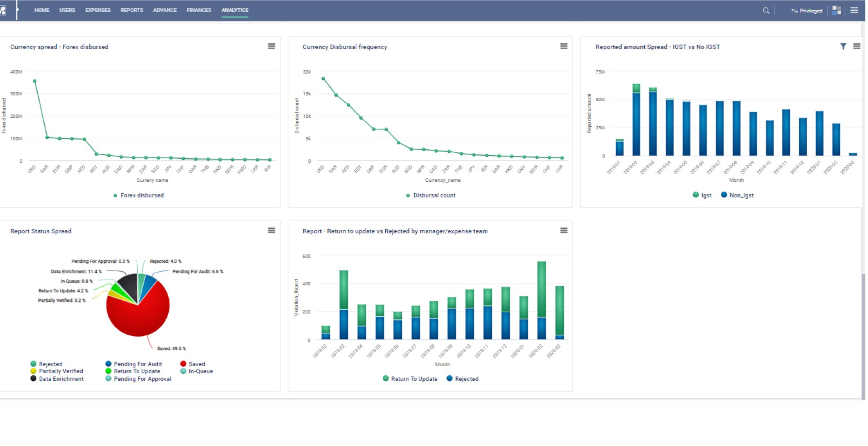
Task: Toggle Return To Update legend under the violation bar chart
Action: [410, 379]
